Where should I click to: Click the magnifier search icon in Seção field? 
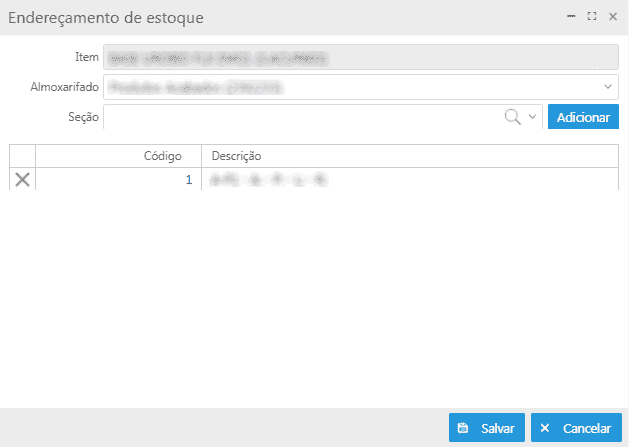coord(513,117)
